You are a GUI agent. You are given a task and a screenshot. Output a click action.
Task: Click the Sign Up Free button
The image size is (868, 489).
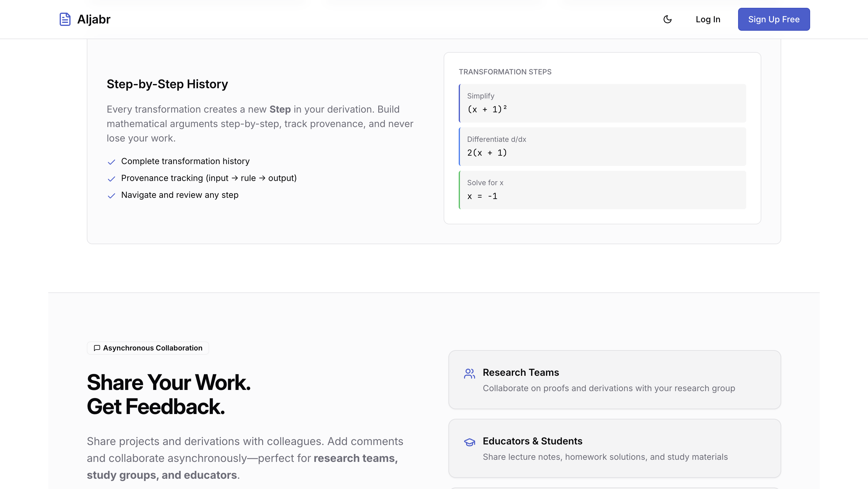[774, 19]
